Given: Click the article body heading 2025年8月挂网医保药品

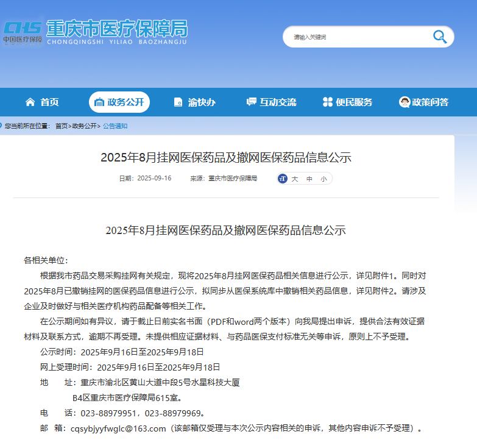Looking at the screenshot, I should [x=226, y=230].
